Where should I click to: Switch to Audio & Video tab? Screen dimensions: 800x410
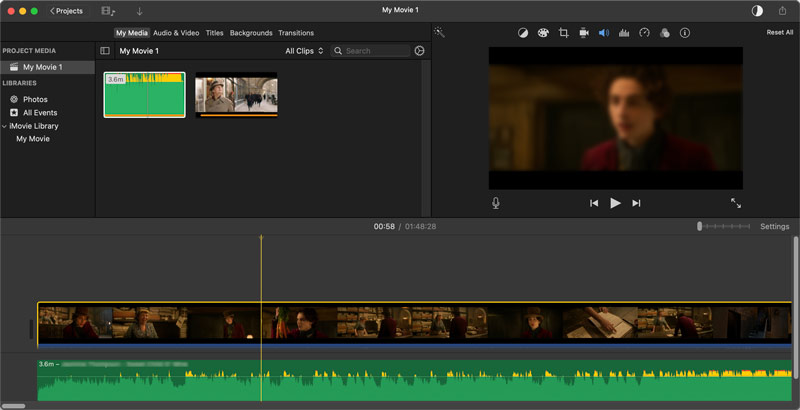coord(176,33)
